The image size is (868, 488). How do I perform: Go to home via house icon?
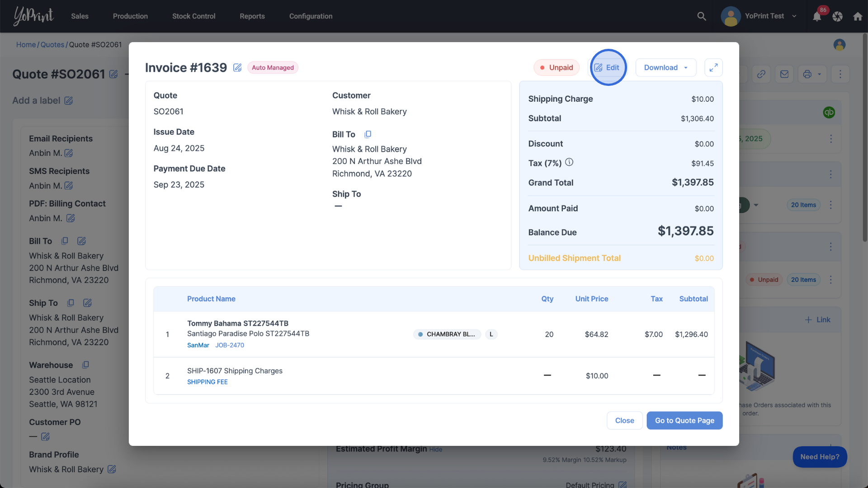click(x=858, y=16)
